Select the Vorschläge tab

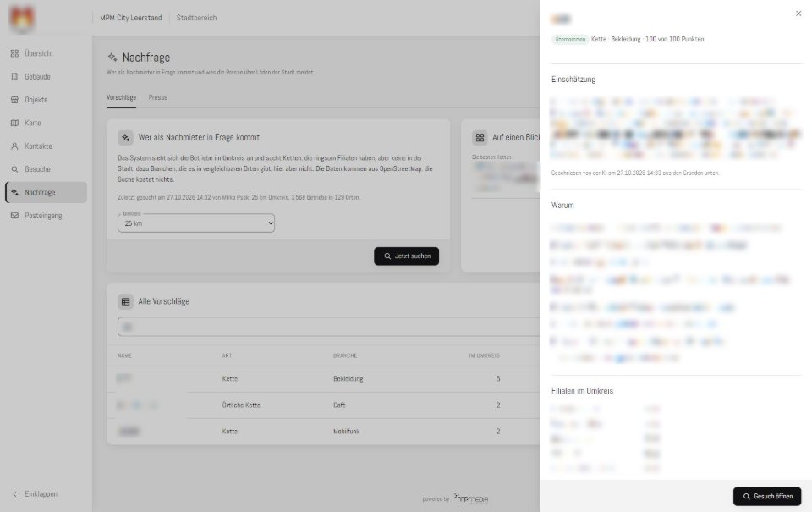pyautogui.click(x=121, y=97)
